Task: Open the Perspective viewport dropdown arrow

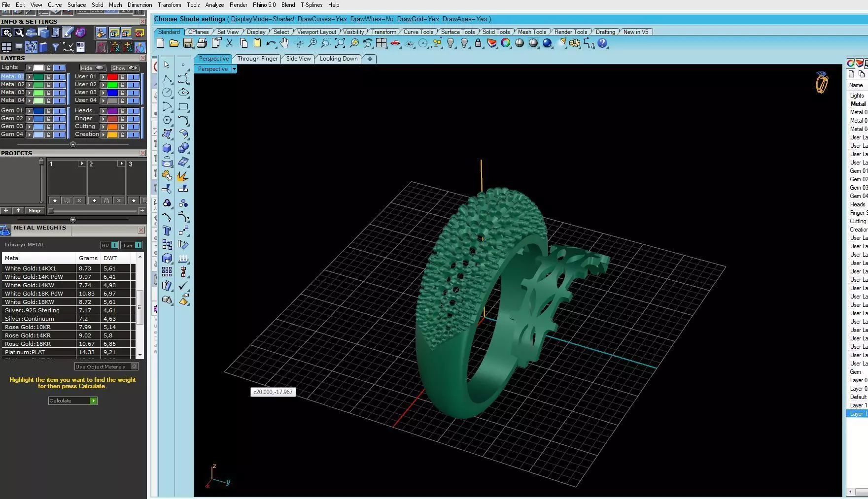Action: coord(234,69)
